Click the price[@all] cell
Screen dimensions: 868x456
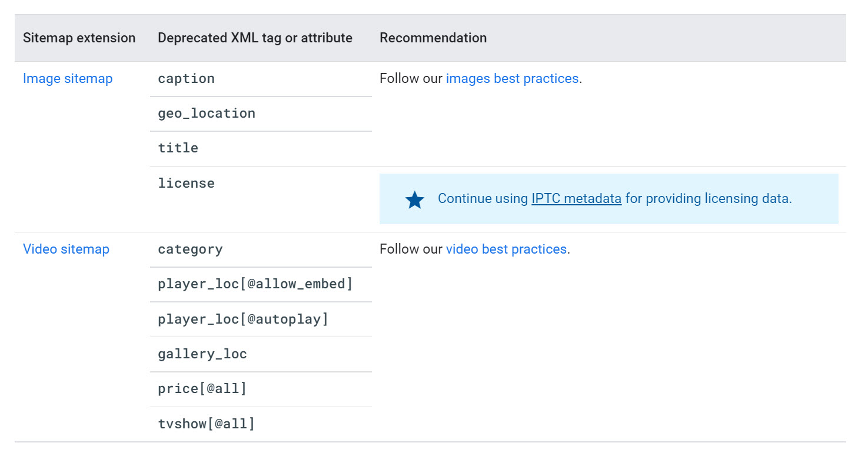202,389
